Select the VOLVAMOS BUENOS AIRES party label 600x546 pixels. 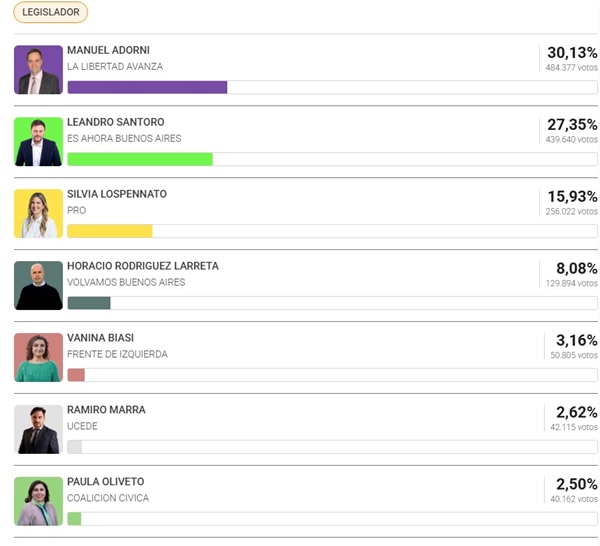126,282
